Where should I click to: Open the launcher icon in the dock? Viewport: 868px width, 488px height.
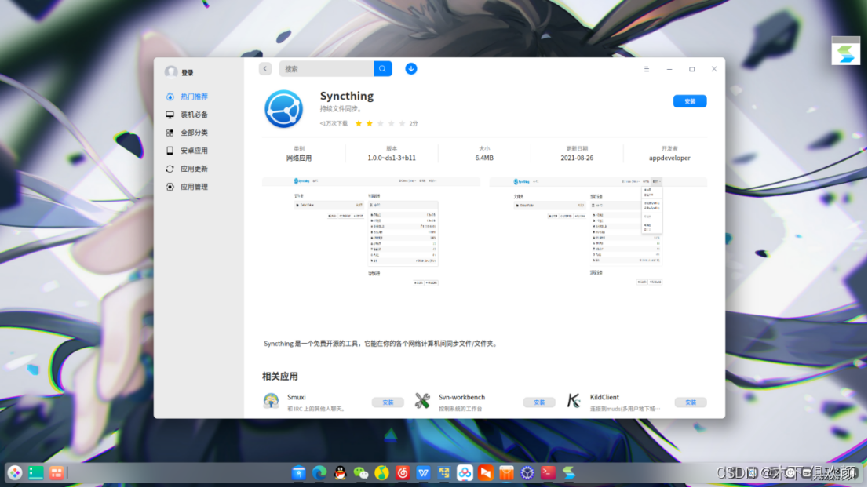coord(15,473)
